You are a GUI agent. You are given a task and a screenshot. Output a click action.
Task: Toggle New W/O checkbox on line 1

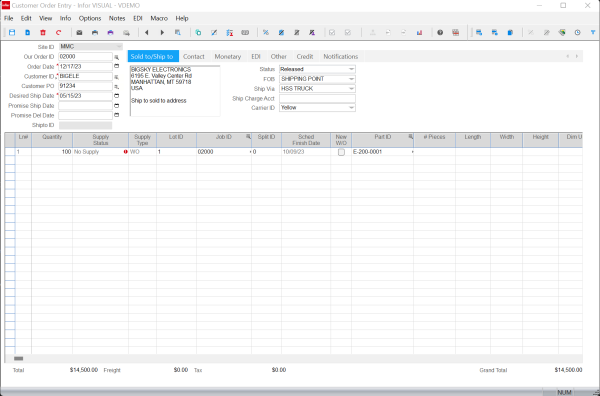tap(341, 152)
